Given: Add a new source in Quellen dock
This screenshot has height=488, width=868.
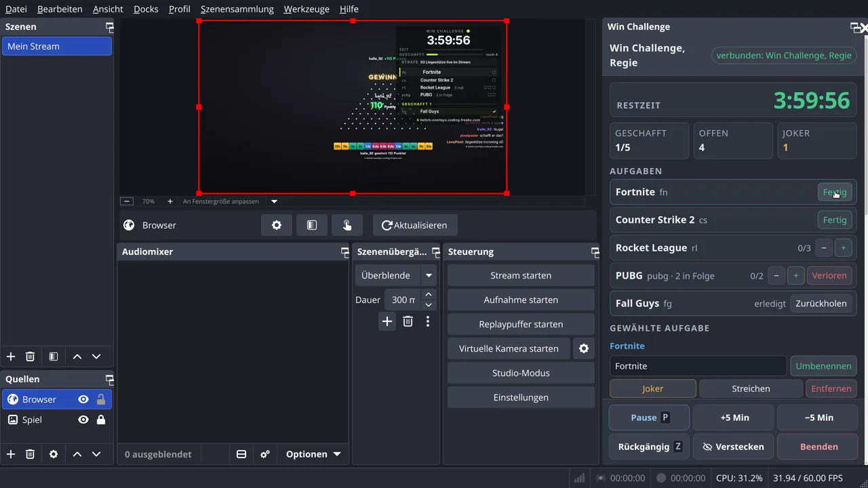Looking at the screenshot, I should click(11, 454).
